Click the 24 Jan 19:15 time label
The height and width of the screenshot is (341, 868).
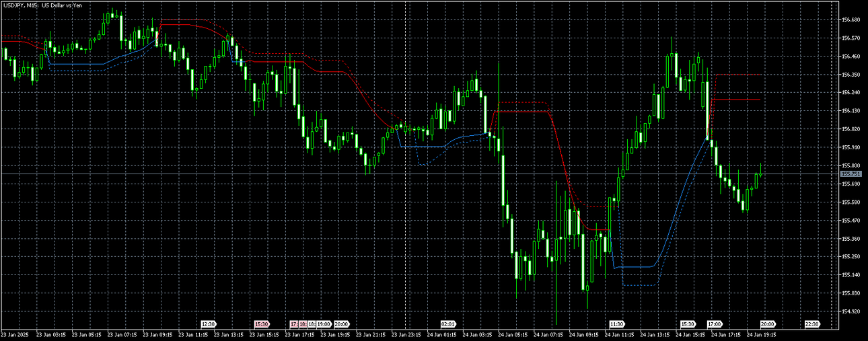763,334
